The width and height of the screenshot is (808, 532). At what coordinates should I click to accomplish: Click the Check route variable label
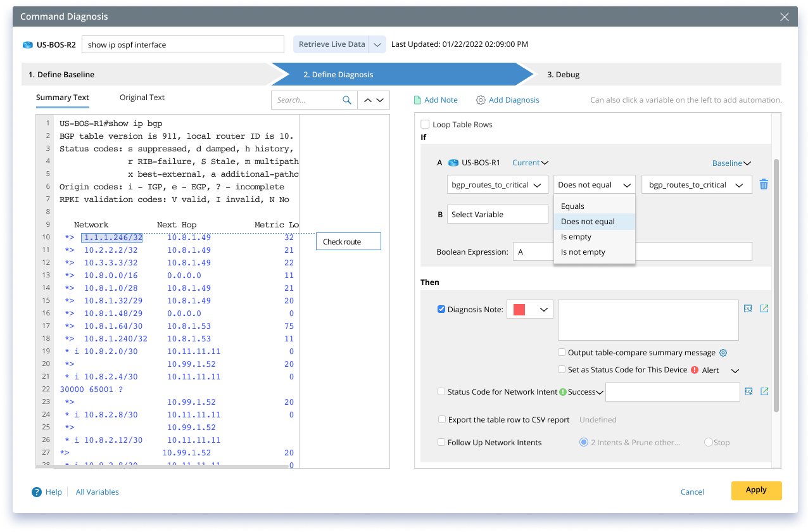pyautogui.click(x=348, y=242)
